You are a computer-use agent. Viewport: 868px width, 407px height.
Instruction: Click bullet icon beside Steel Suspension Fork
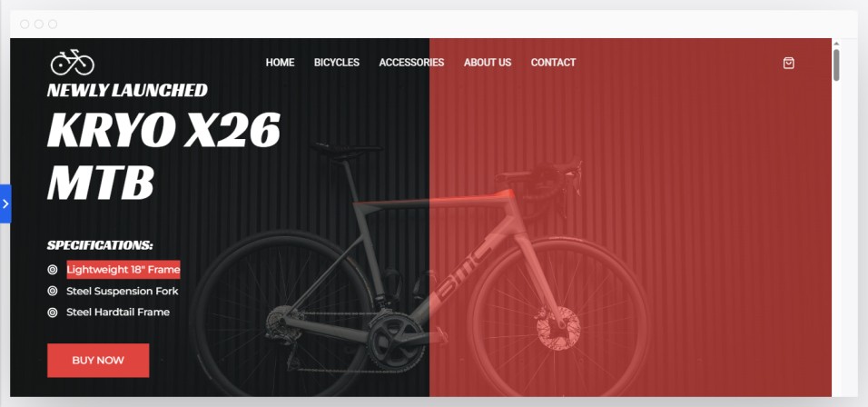(x=53, y=291)
